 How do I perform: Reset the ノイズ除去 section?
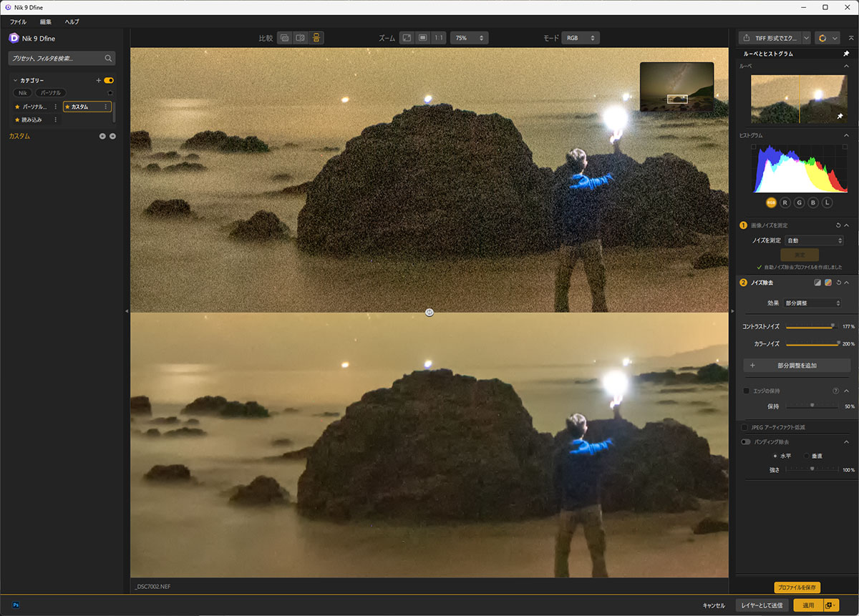838,283
